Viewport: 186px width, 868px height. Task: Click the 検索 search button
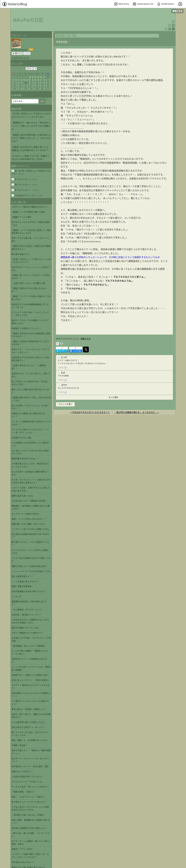[42, 101]
